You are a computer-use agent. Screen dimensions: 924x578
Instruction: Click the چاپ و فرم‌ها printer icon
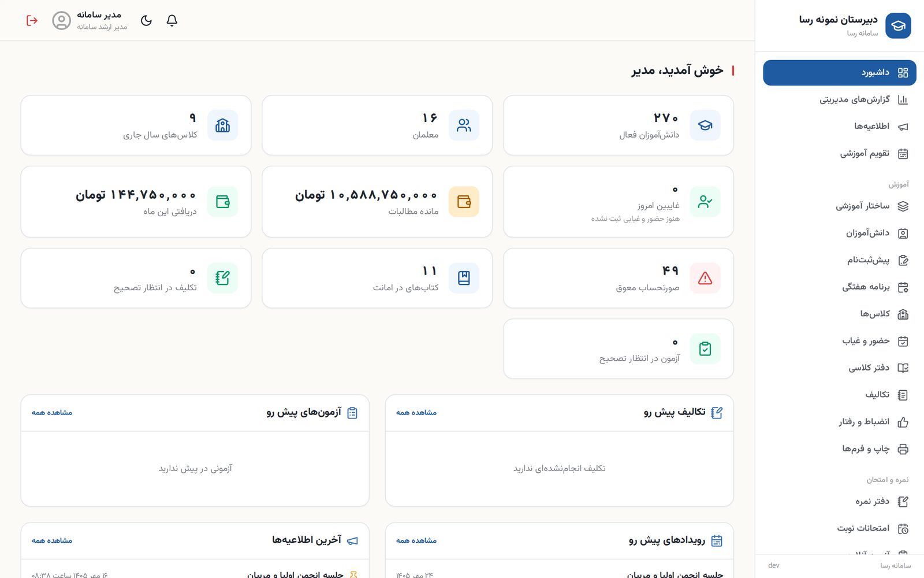903,449
